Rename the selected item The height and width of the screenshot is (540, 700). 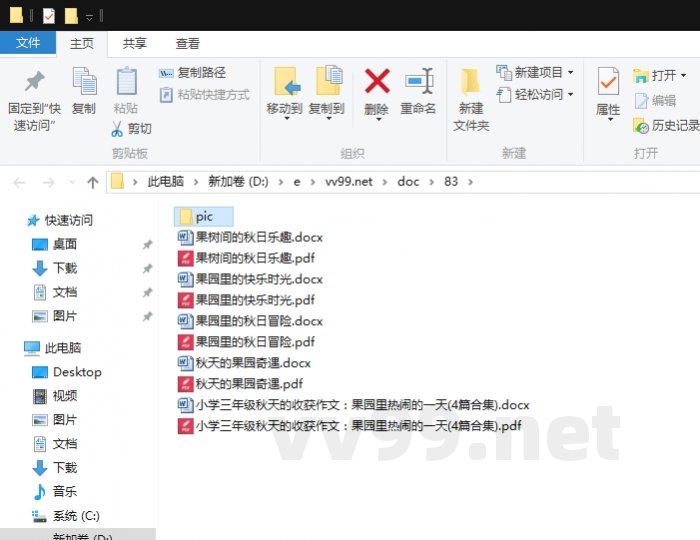[x=418, y=91]
